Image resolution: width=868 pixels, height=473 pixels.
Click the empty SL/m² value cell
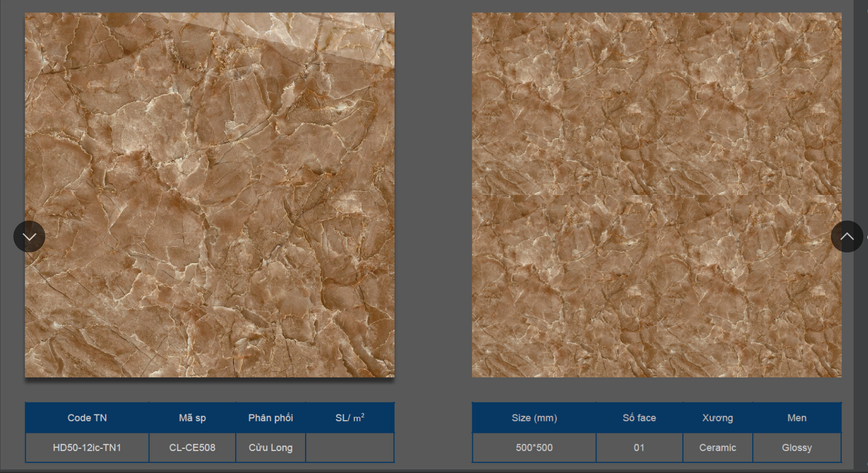[350, 447]
